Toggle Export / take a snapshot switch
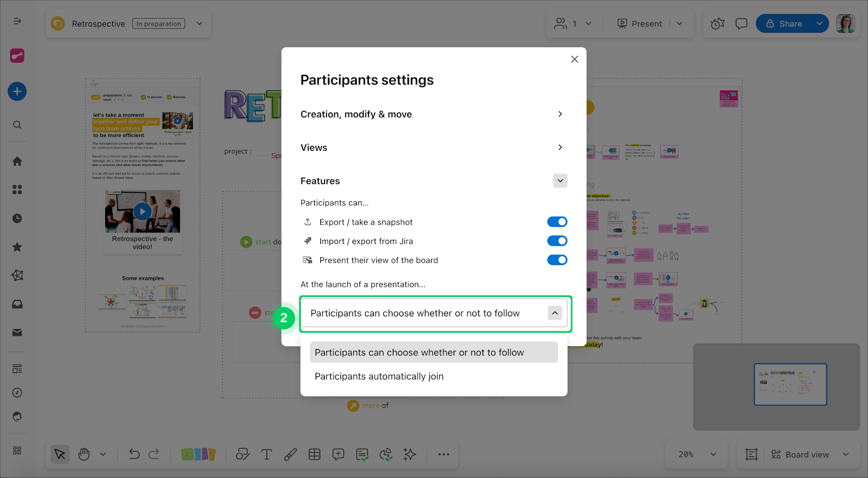 click(557, 222)
